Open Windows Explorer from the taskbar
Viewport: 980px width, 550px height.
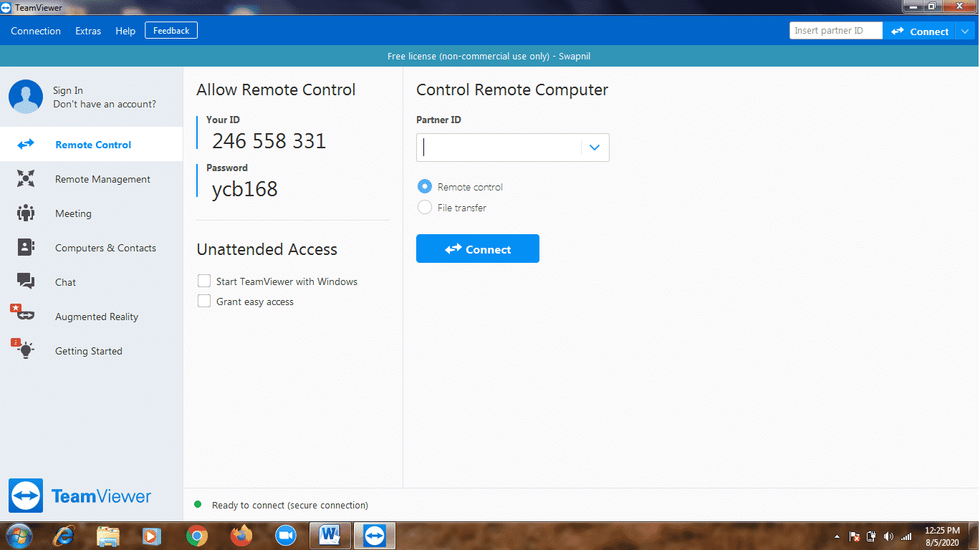[108, 536]
